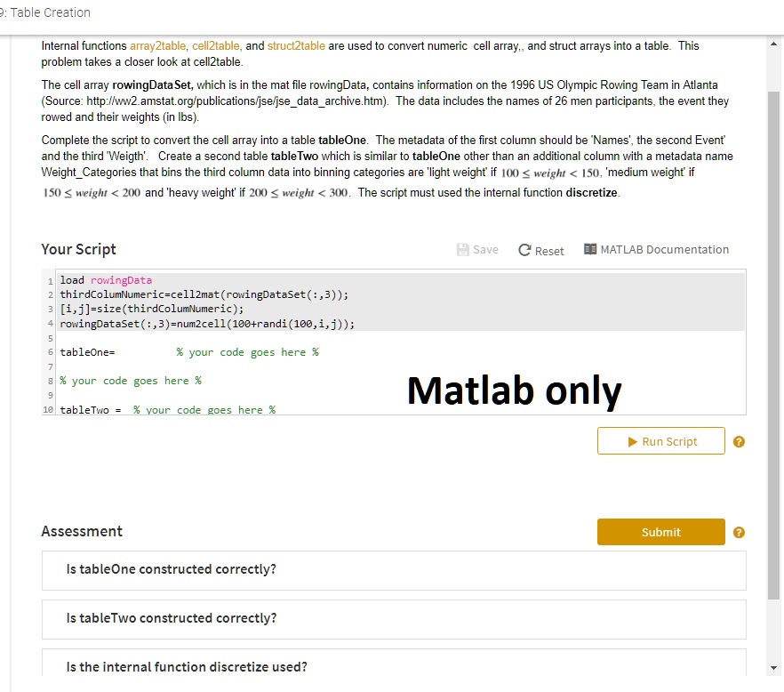Click the 'Assessment' heading
784x692 pixels.
coord(82,531)
